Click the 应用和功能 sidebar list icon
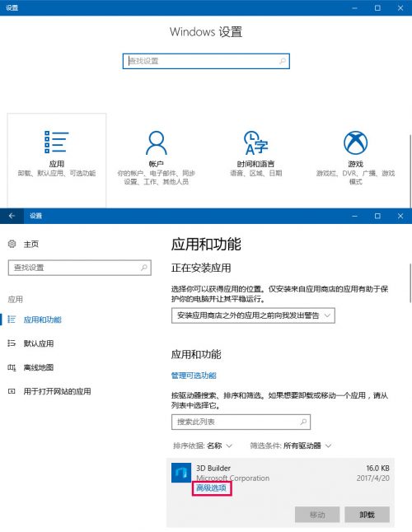 12,320
